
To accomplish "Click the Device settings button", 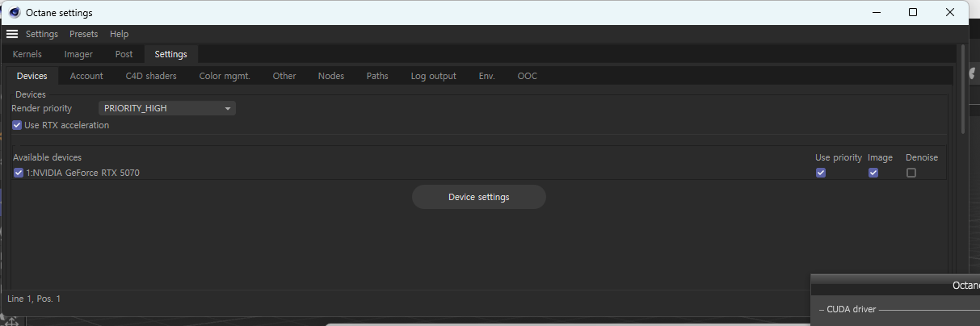I will [x=479, y=197].
